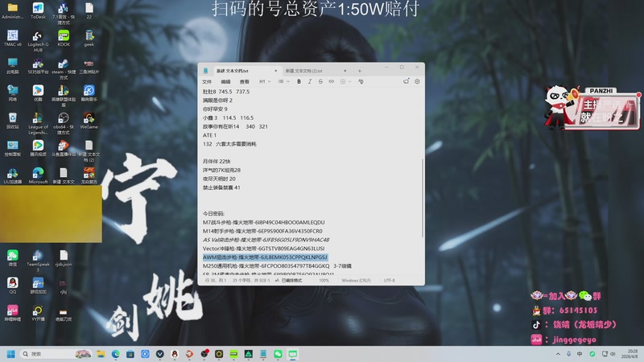This screenshot has height=362, width=644.
Task: Toggle bold formatting in Notepad toolbar
Action: [x=299, y=82]
